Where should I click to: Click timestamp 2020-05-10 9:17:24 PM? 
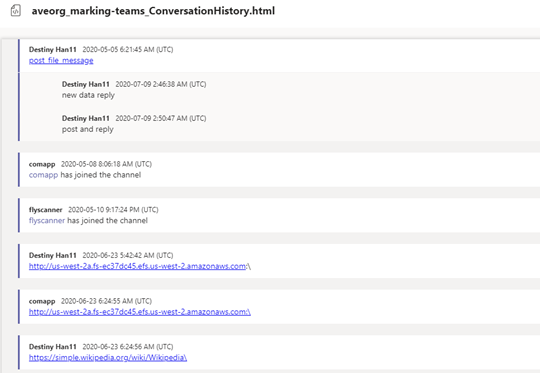coord(113,210)
